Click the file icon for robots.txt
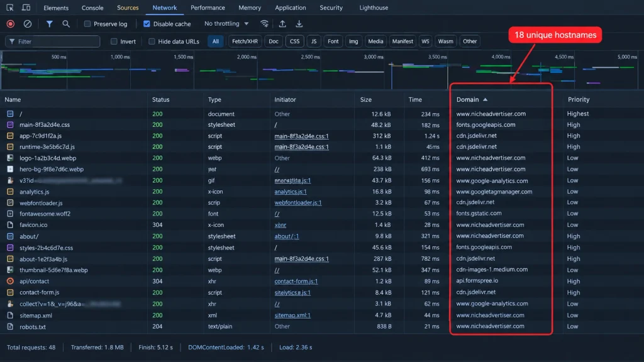The image size is (644, 362). 10,327
